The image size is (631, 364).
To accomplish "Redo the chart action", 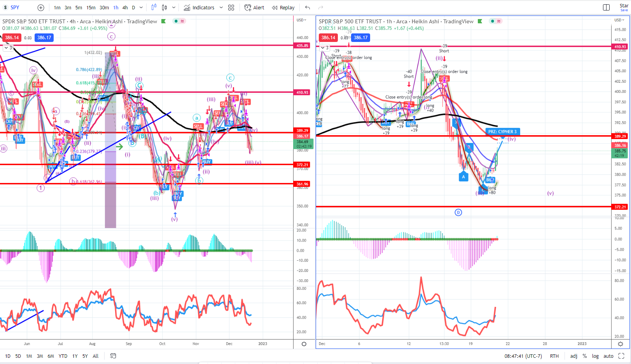I will (x=321, y=7).
